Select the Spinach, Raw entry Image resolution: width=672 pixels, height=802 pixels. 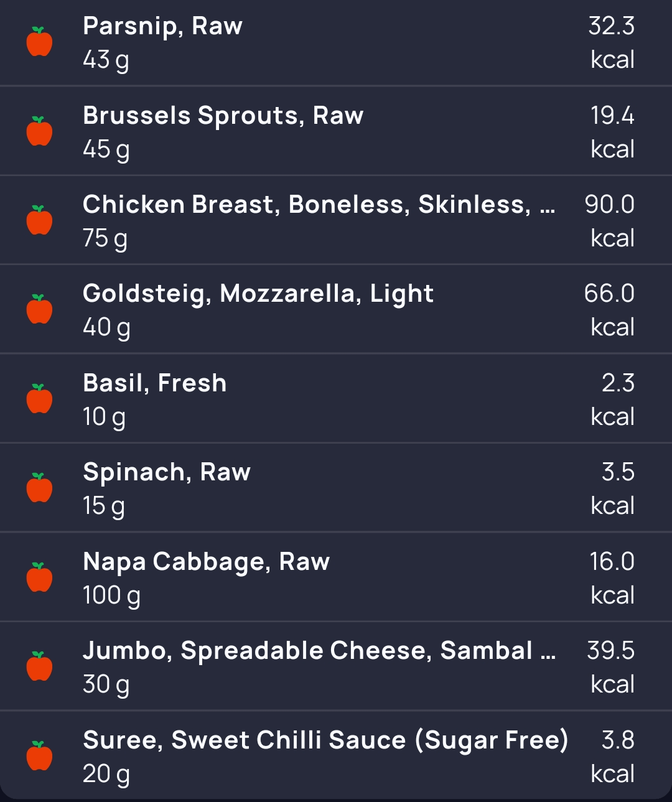(336, 488)
